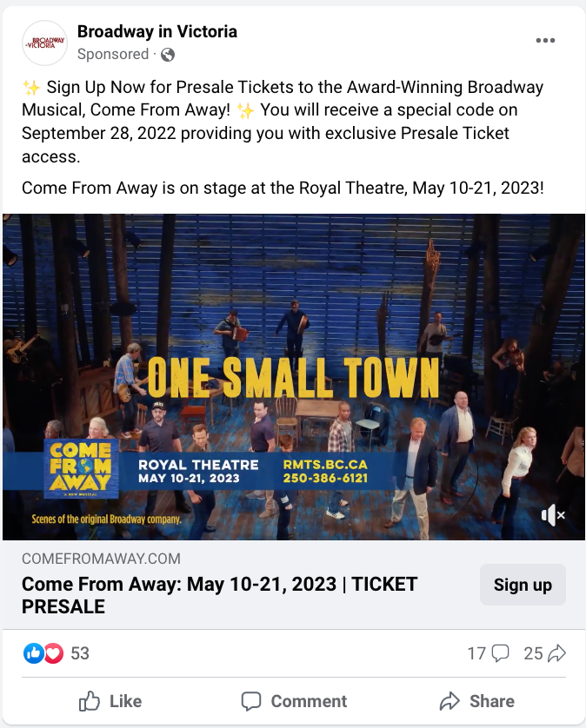
Task: Click the red heart reaction icon
Action: (54, 653)
